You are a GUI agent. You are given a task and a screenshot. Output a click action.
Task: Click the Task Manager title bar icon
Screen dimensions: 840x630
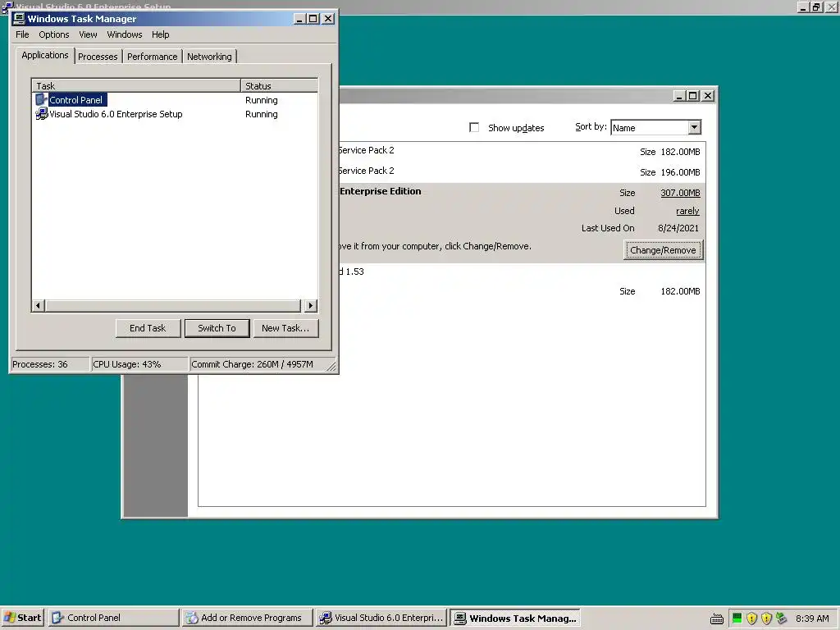[19, 19]
